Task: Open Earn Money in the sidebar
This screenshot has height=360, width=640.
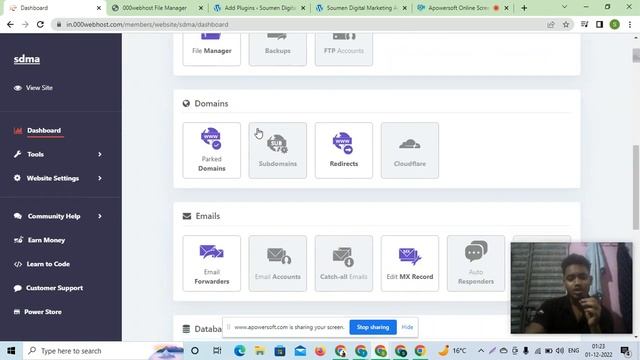Action: coord(40,240)
